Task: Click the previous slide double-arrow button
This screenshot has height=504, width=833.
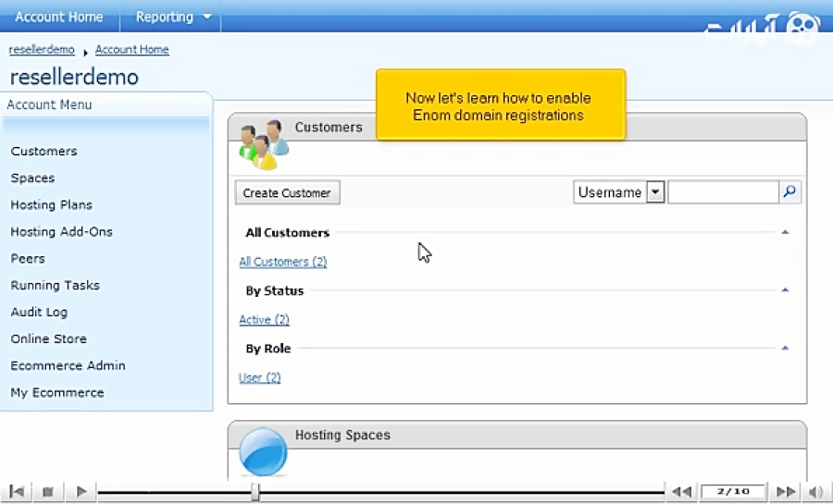Action: [681, 492]
